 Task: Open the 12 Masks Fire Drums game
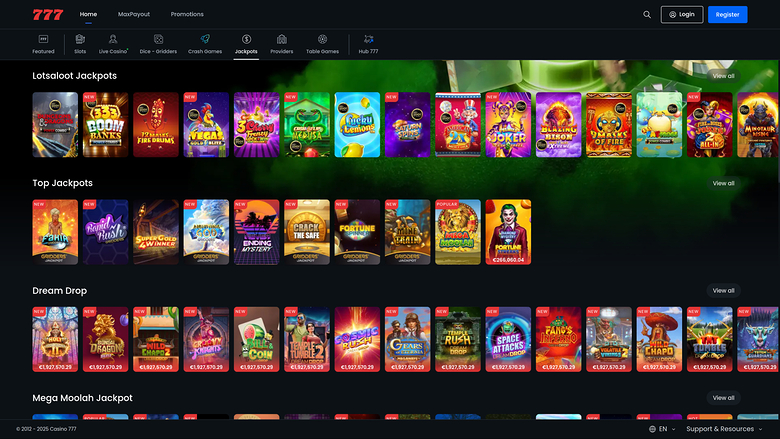pyautogui.click(x=156, y=125)
